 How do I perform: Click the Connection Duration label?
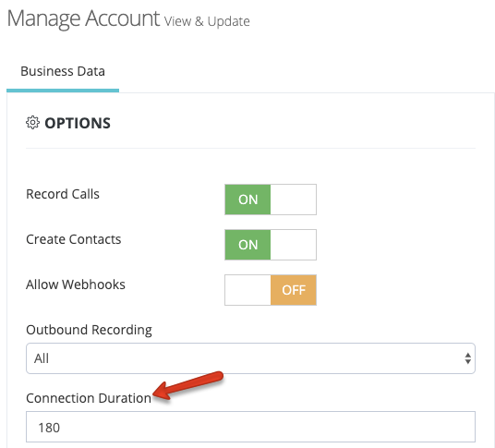click(x=89, y=398)
